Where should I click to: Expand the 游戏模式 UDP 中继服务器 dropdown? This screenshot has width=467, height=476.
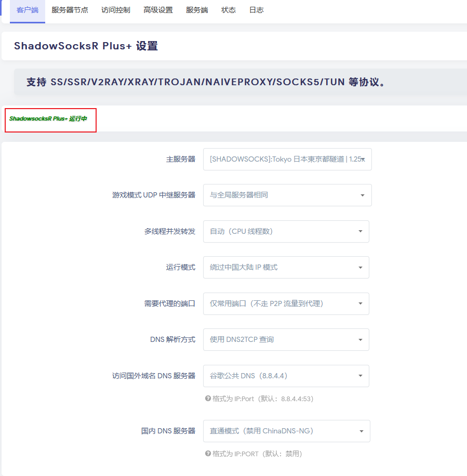pos(287,195)
